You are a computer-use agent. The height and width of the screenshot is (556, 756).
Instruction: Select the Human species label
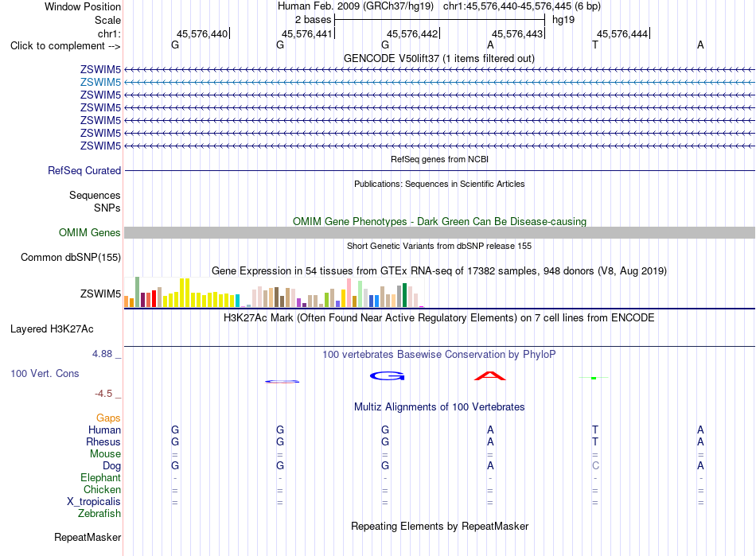104,430
